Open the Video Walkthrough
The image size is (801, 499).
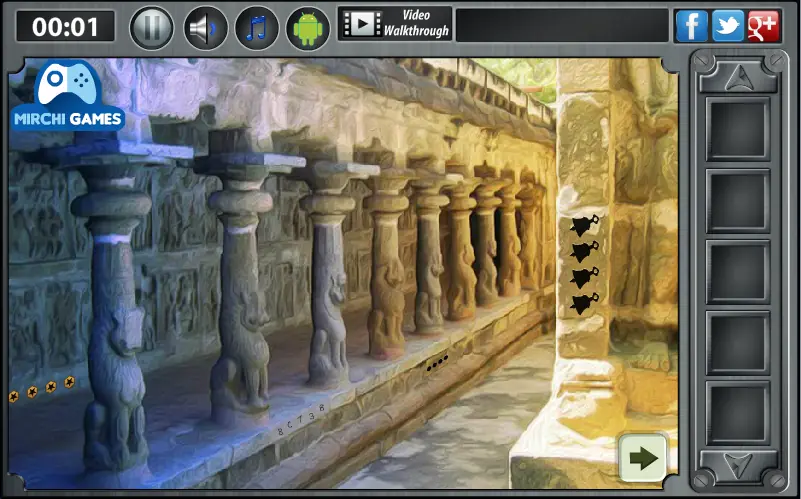pos(395,23)
